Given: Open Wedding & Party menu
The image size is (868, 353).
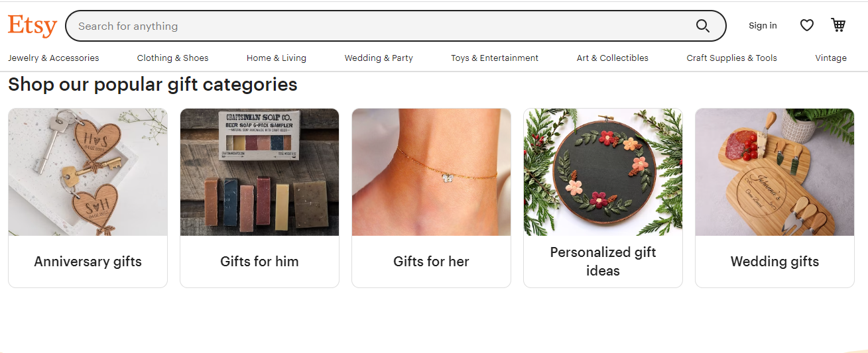Looking at the screenshot, I should (x=379, y=58).
